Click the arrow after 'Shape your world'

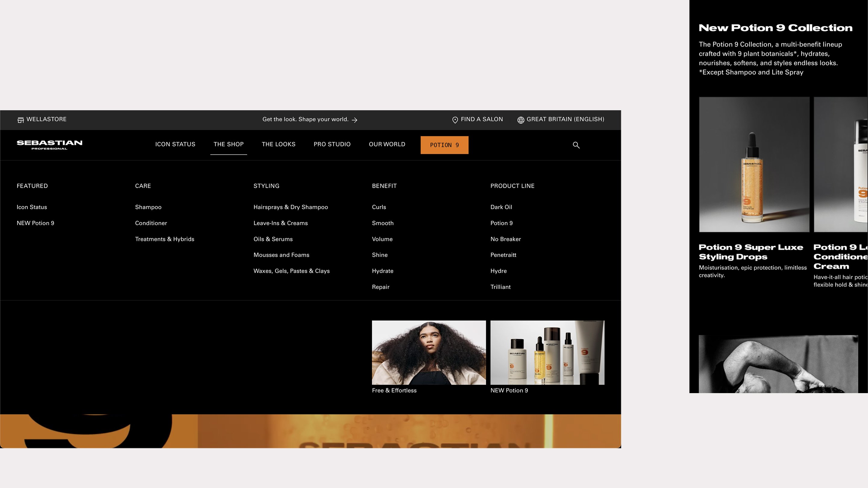tap(354, 120)
